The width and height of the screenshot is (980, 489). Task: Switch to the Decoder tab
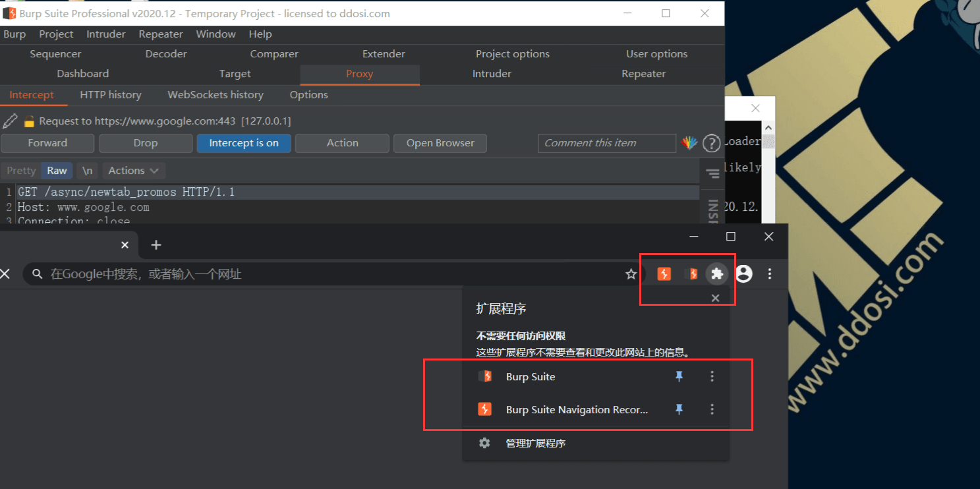166,54
